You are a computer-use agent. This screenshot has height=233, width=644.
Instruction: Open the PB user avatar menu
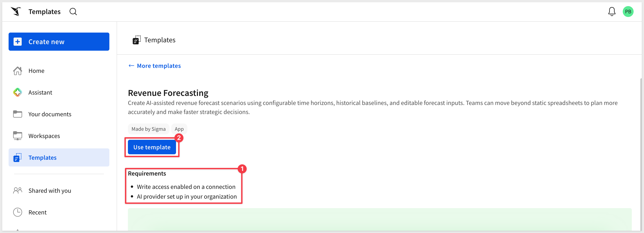tap(628, 12)
